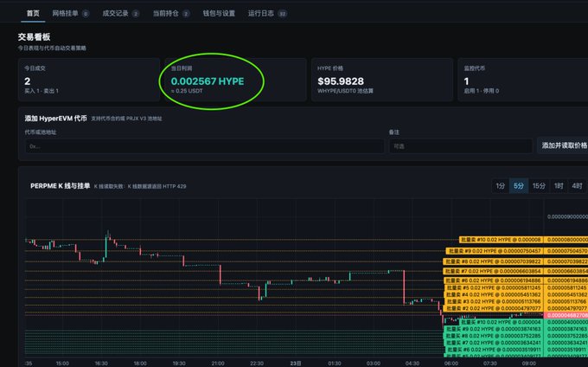588x367 pixels.
Task: Switch chart to the 1时 interval
Action: tap(559, 186)
